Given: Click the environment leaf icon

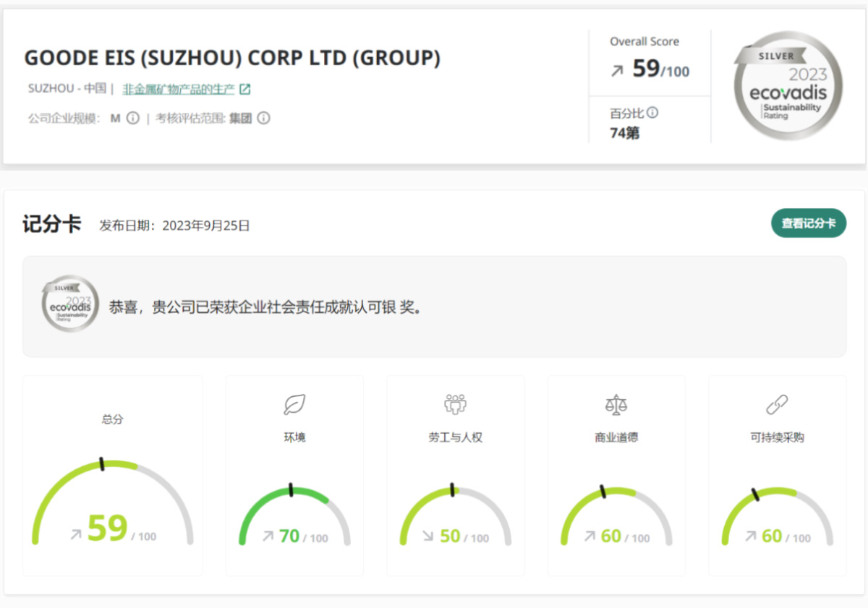Looking at the screenshot, I should click(294, 405).
